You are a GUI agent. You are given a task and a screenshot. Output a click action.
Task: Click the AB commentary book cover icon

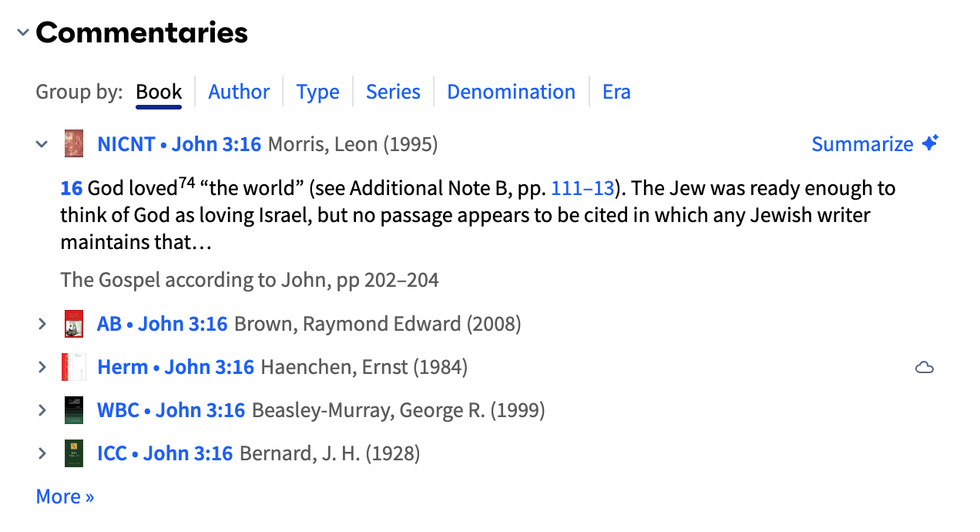click(x=74, y=324)
